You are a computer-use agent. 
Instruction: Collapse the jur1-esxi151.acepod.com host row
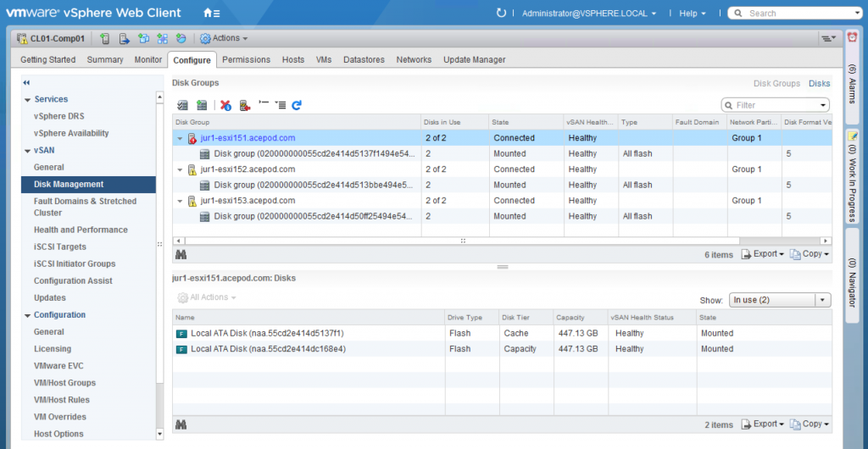[180, 138]
